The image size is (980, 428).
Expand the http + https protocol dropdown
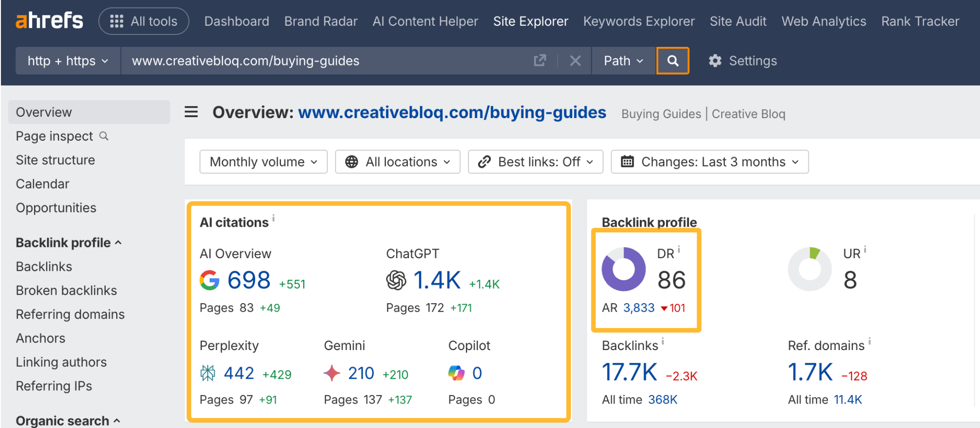click(x=67, y=61)
